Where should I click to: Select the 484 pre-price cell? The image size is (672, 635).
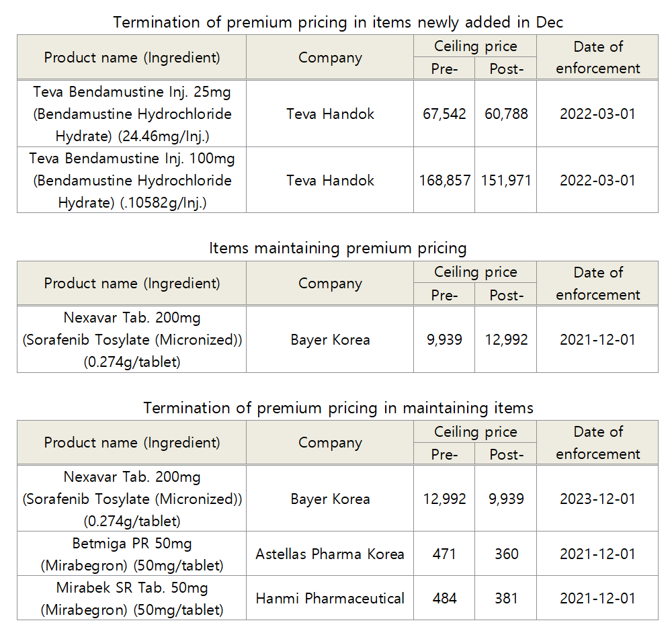click(444, 598)
